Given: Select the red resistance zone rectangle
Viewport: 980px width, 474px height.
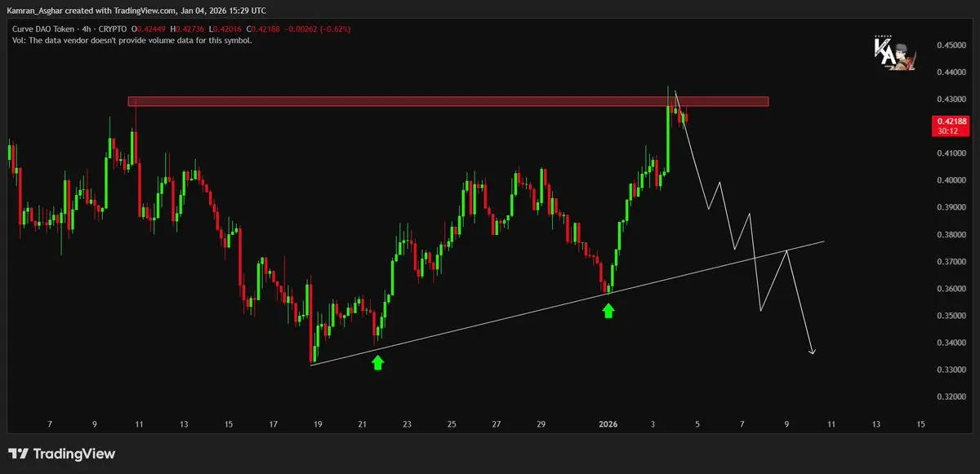Looking at the screenshot, I should [448, 102].
